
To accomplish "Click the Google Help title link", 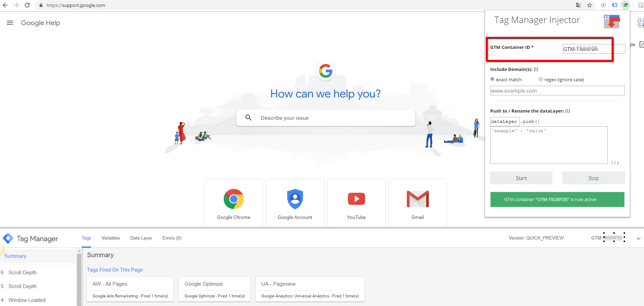I will (41, 23).
